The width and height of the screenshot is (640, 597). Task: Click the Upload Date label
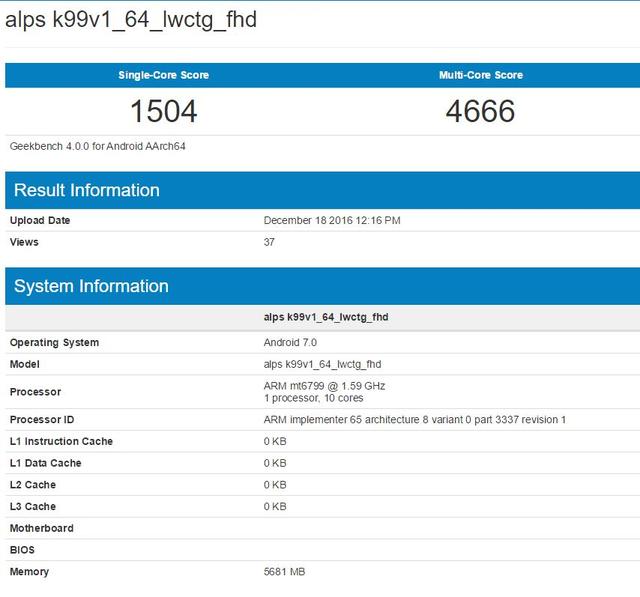pos(40,220)
